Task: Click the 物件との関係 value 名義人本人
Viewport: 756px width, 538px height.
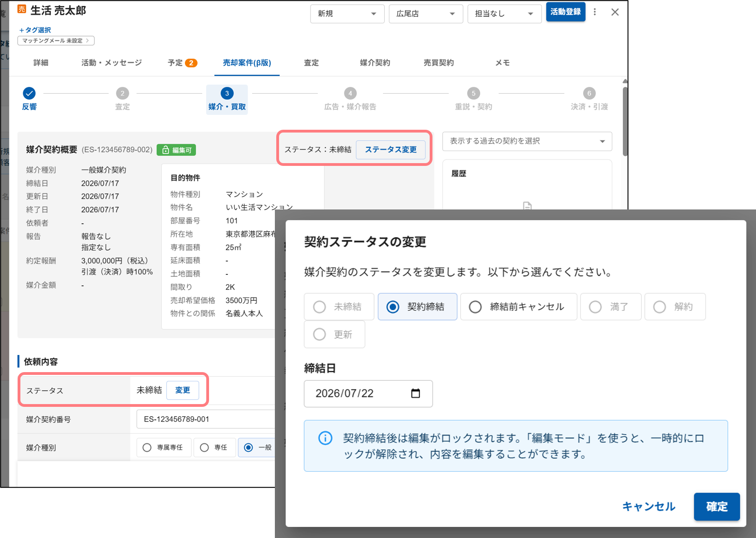Action: [244, 314]
